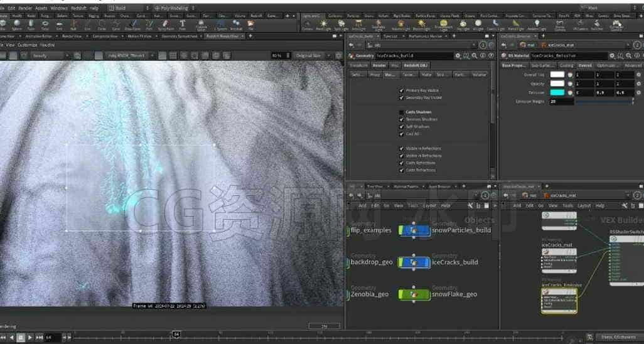Viewport: 644px width, 344px height.
Task: Click the cyan Emission color swatch
Action: pos(557,92)
